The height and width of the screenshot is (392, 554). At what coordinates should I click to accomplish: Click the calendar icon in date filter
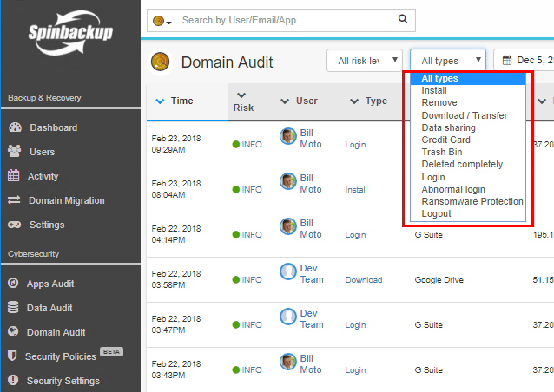tap(507, 61)
